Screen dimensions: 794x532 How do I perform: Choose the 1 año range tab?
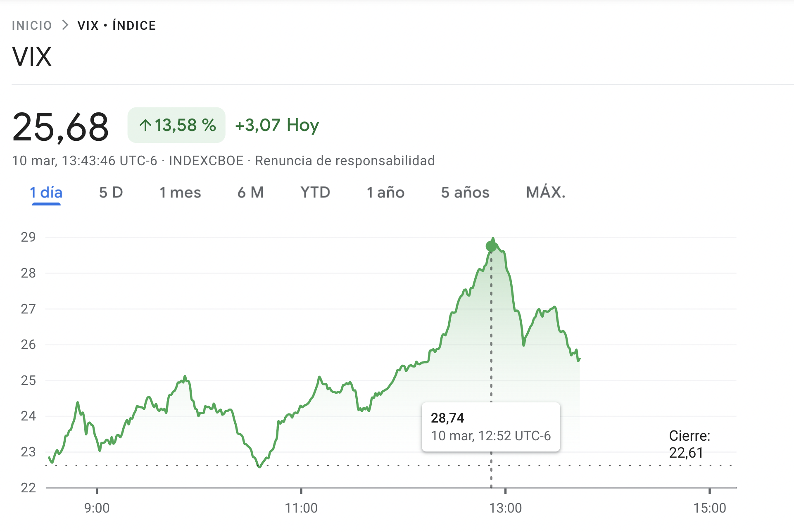[x=385, y=192]
